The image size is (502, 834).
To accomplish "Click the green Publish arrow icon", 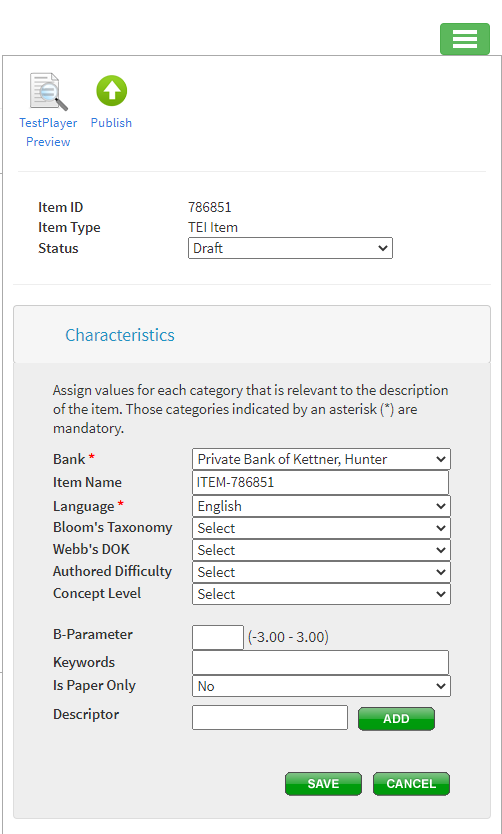I will (x=111, y=90).
